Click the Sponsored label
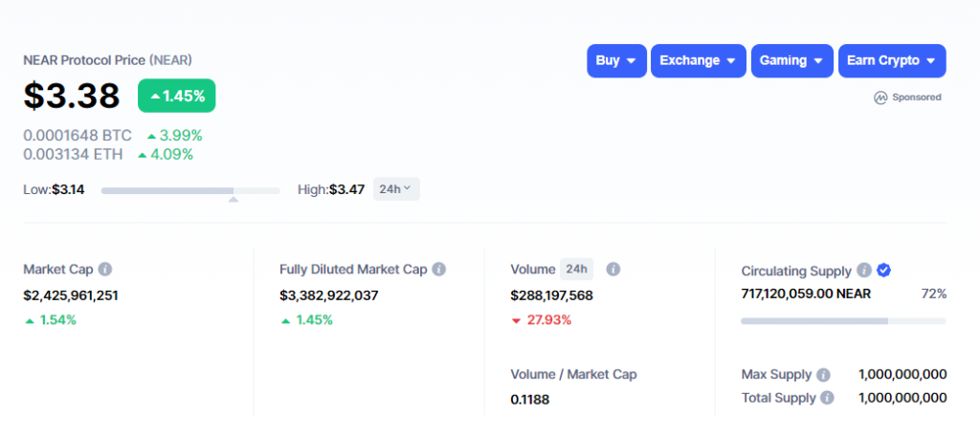980x436 pixels. pyautogui.click(x=916, y=98)
